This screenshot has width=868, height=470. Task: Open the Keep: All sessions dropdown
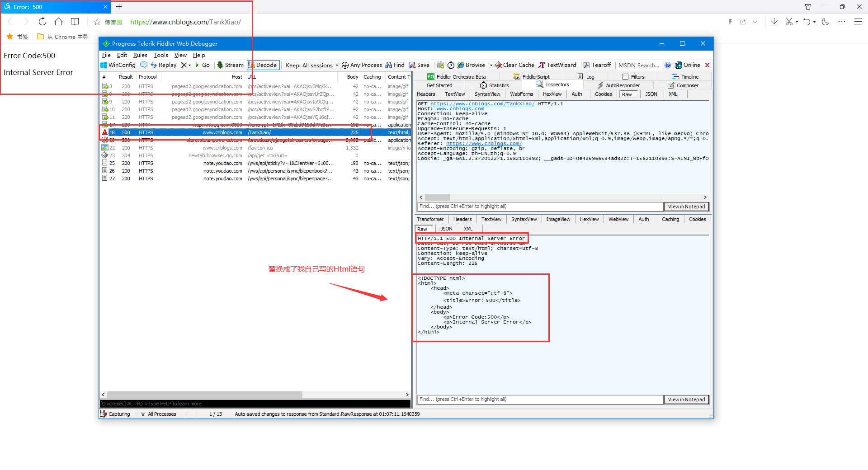312,66
